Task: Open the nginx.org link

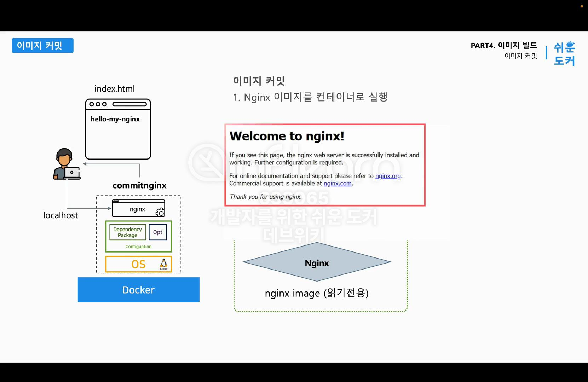Action: [x=388, y=176]
